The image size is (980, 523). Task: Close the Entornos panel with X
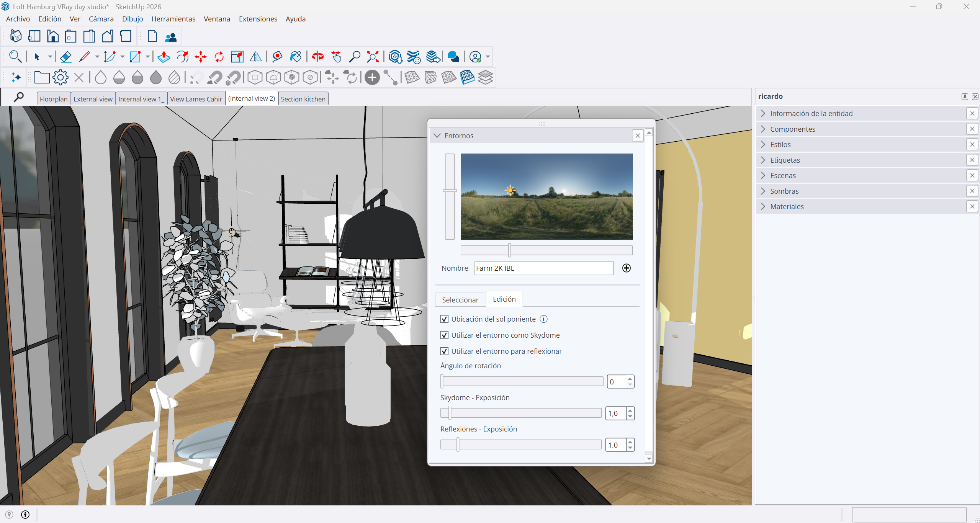click(638, 136)
